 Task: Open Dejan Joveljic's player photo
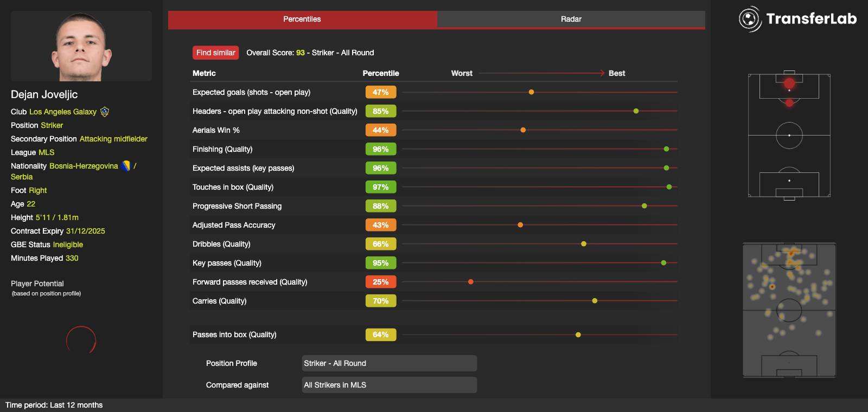(x=81, y=46)
